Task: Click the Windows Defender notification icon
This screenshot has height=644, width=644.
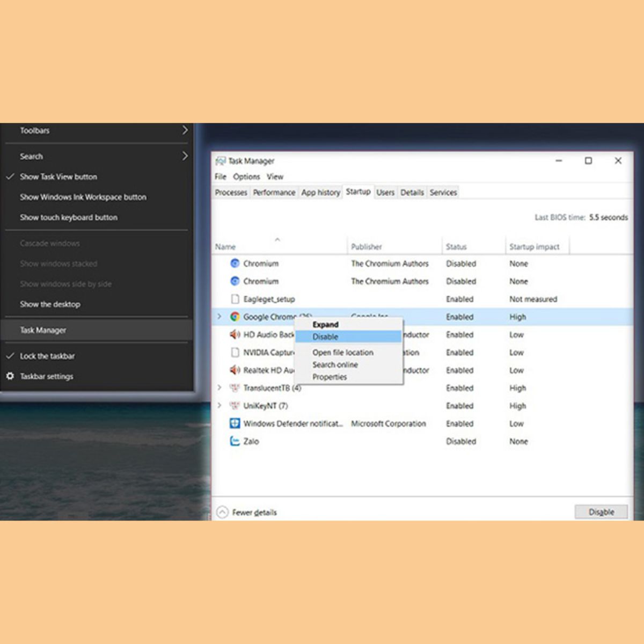Action: [x=235, y=423]
